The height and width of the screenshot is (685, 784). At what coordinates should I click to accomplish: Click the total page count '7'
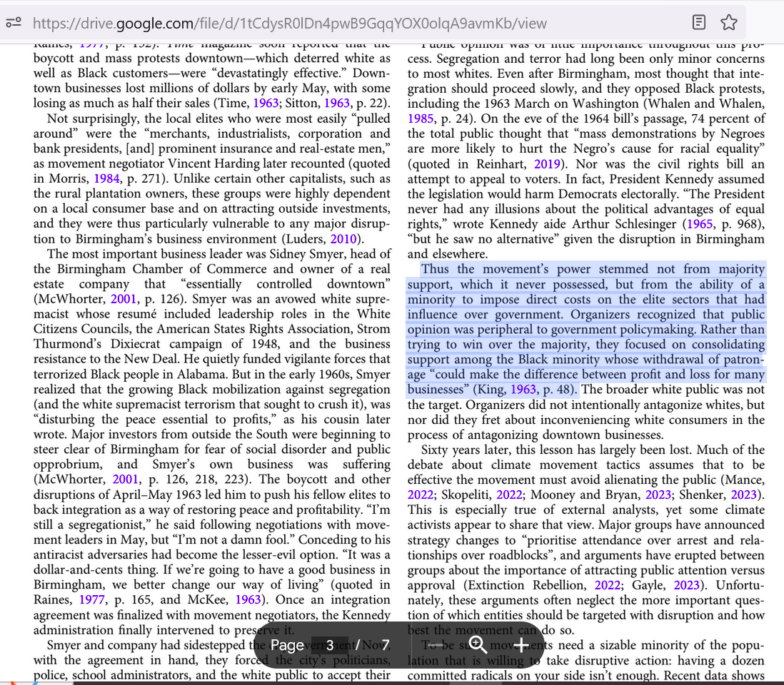point(385,645)
